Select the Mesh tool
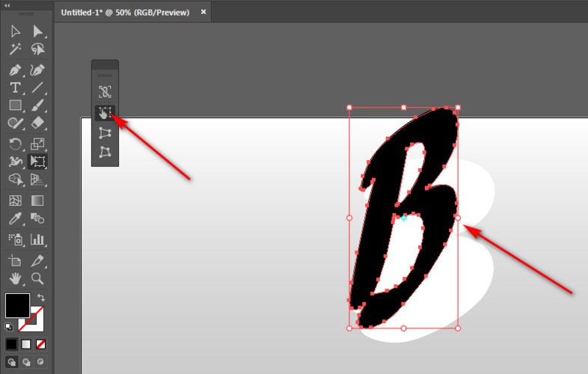This screenshot has height=374, width=588. pos(16,200)
